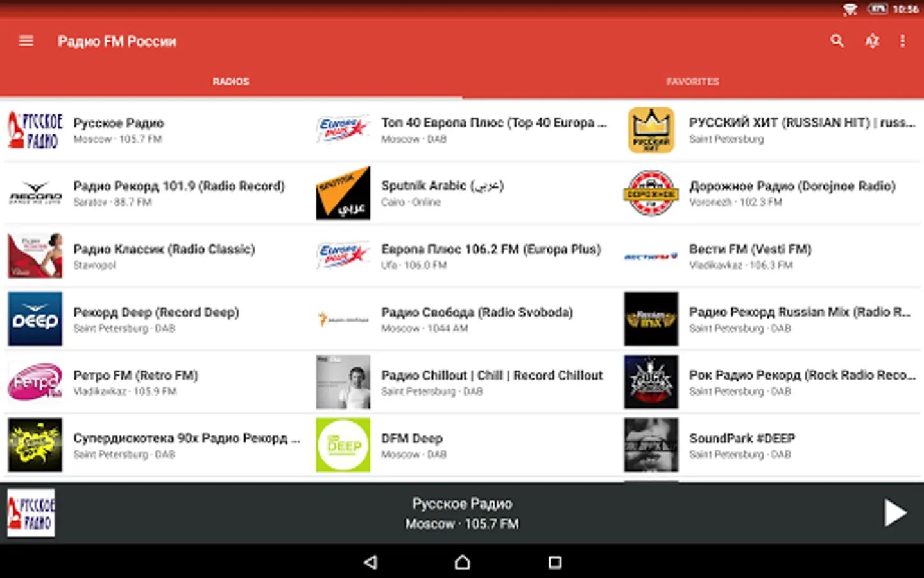The width and height of the screenshot is (924, 578).
Task: Tap the green DFM Deep logo
Action: pyautogui.click(x=343, y=444)
